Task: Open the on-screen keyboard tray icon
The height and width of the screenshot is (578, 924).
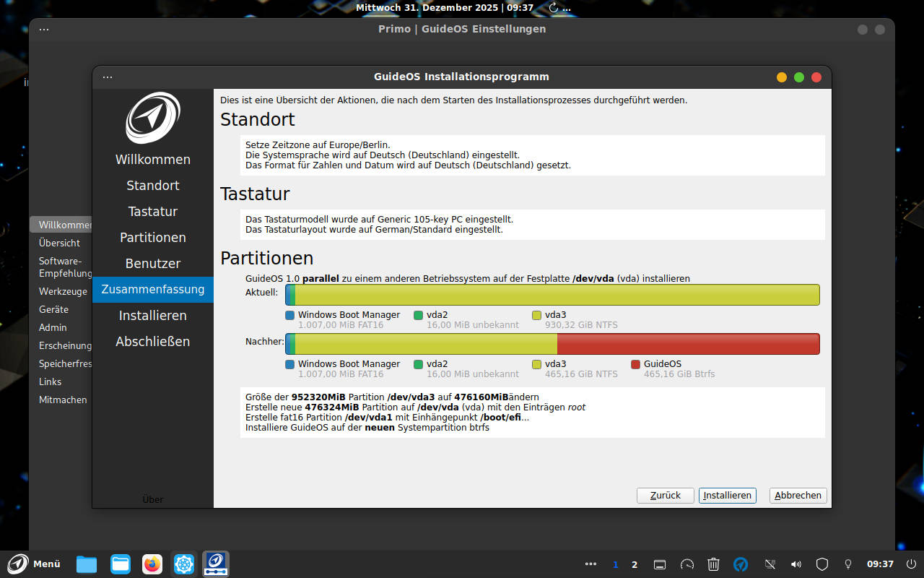Action: click(x=659, y=564)
